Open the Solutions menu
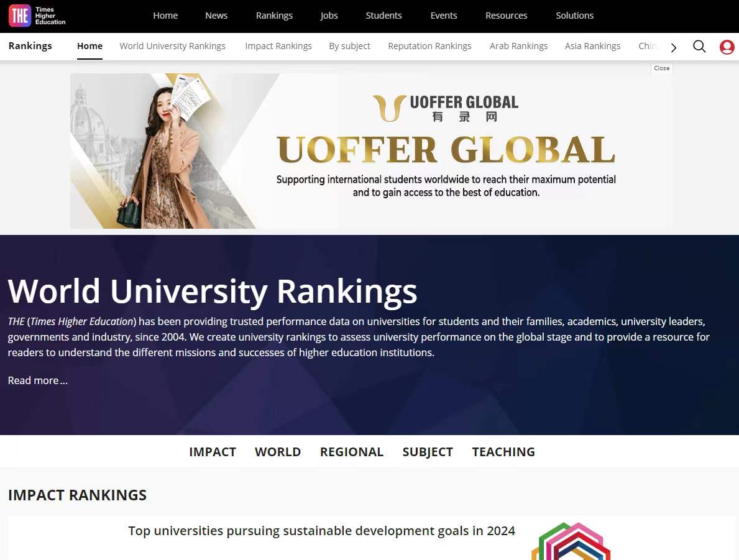Image resolution: width=739 pixels, height=560 pixels. 574,16
